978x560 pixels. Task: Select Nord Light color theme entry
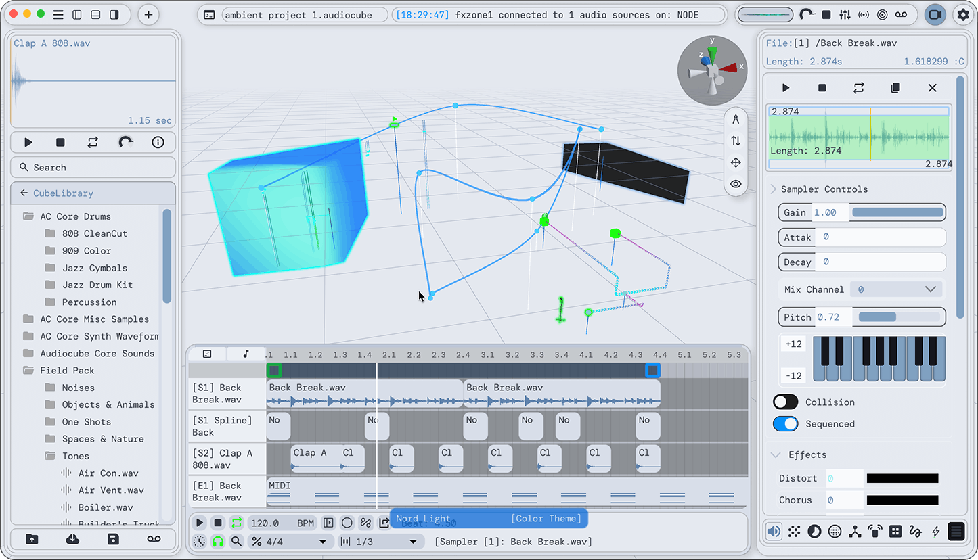point(489,519)
